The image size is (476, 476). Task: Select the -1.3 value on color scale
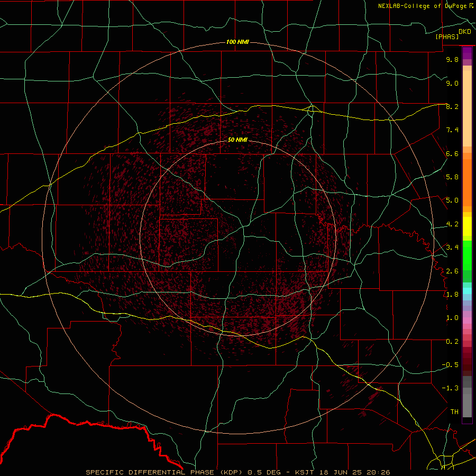pos(450,388)
